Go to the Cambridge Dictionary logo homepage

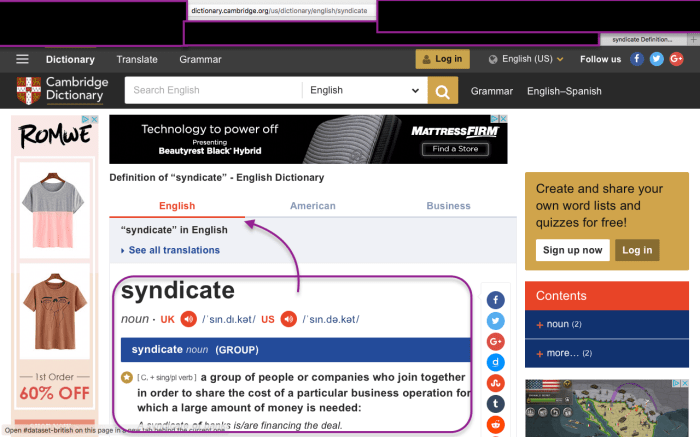point(60,90)
